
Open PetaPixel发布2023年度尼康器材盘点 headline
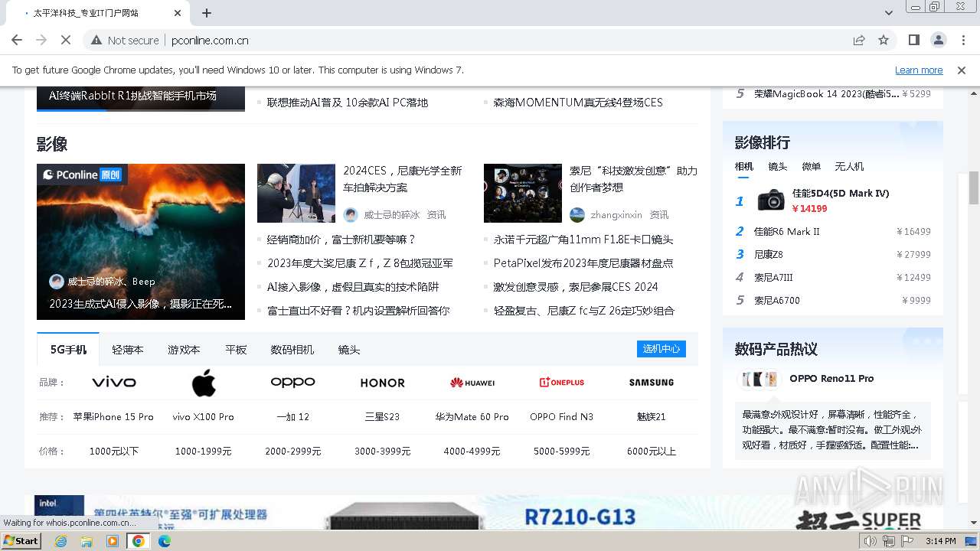583,263
